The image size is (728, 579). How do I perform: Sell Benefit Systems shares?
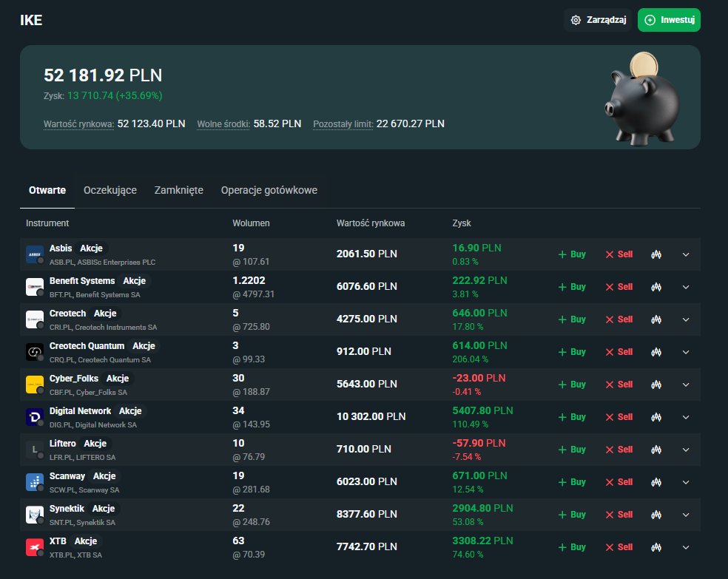click(x=619, y=287)
